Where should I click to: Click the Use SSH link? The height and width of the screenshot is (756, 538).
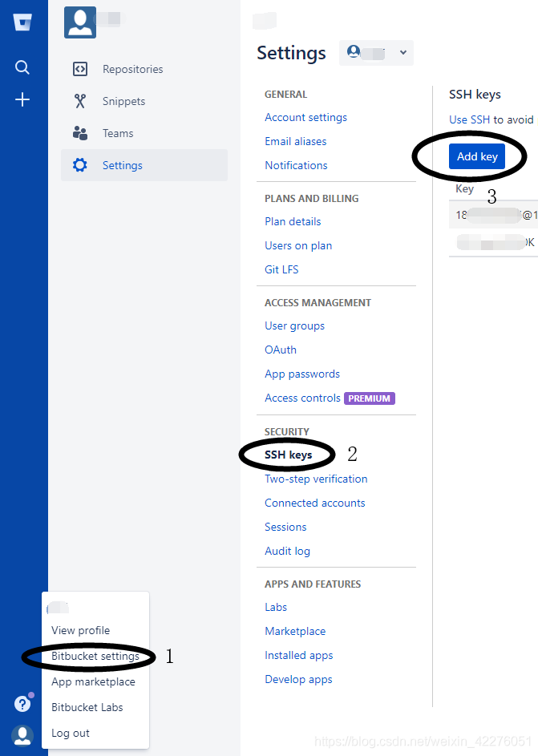click(470, 119)
